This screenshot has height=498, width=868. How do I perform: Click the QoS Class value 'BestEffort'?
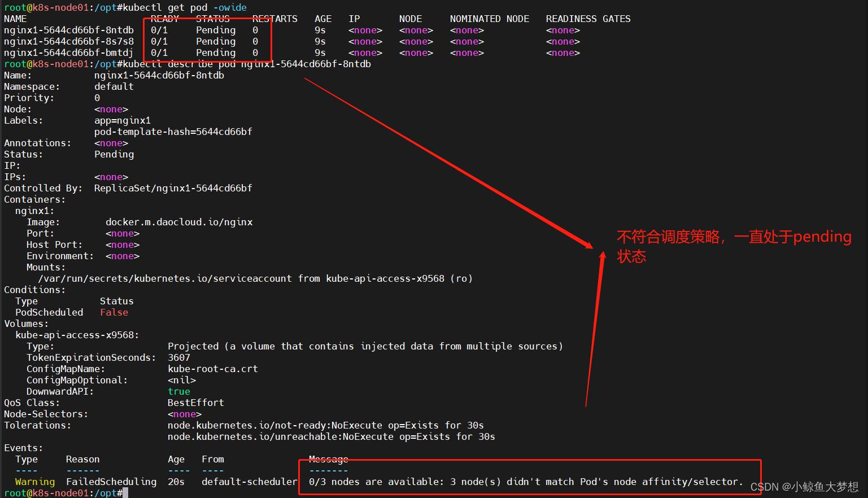pyautogui.click(x=196, y=403)
